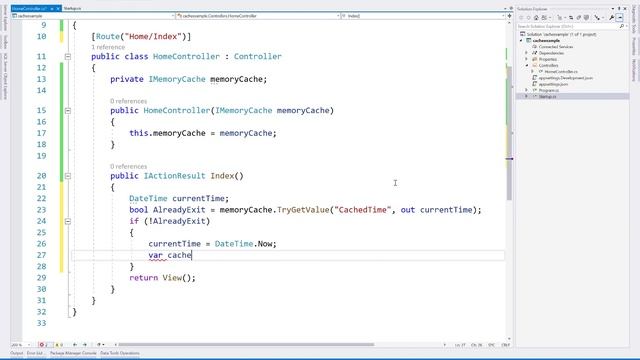Click the editor horizontal scrollbar thumb

click(246, 344)
